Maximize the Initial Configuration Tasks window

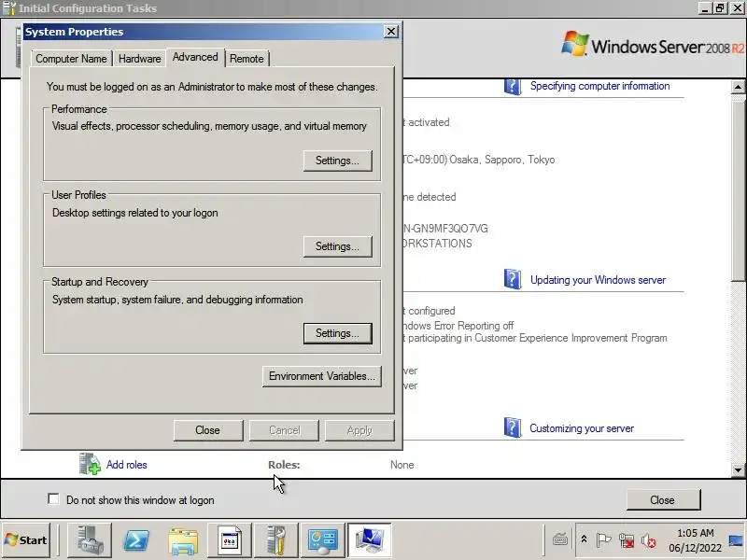click(x=720, y=7)
